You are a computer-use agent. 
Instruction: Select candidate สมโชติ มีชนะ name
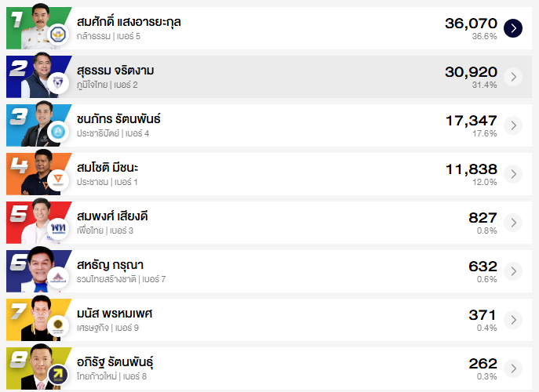[x=107, y=168]
